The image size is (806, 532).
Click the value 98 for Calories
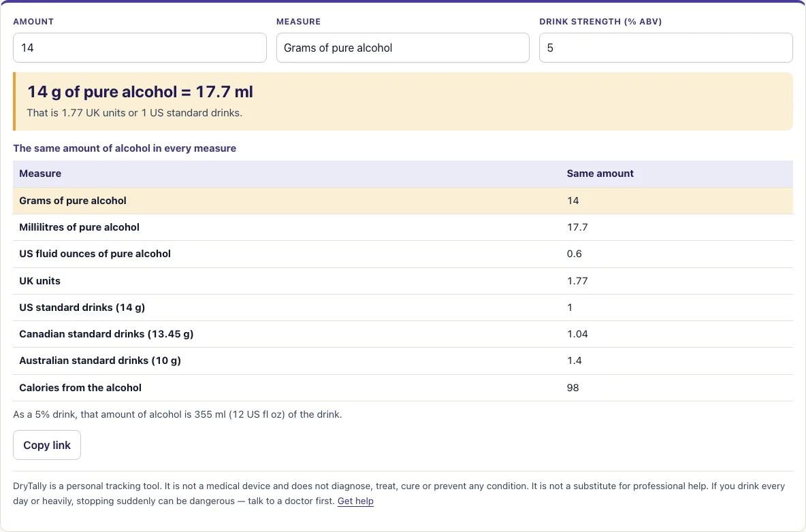(573, 388)
